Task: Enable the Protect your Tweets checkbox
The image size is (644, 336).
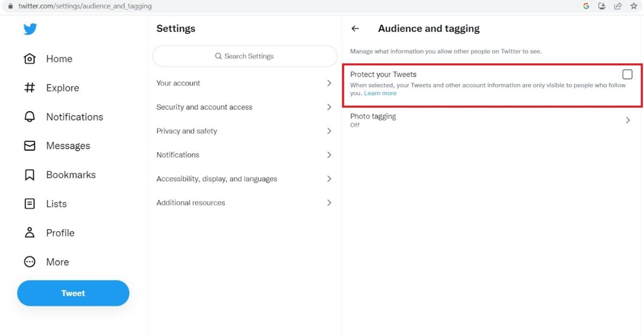Action: coord(627,75)
